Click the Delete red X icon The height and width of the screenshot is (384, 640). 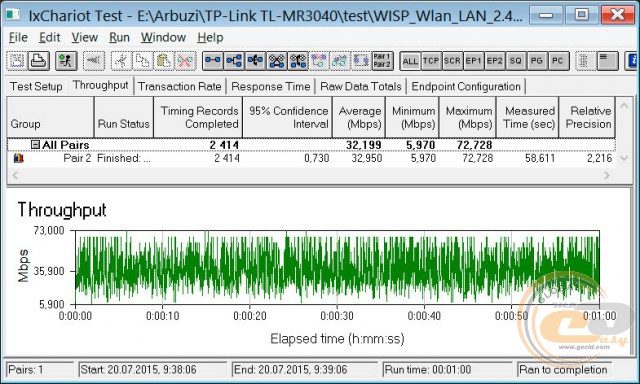pyautogui.click(x=185, y=61)
